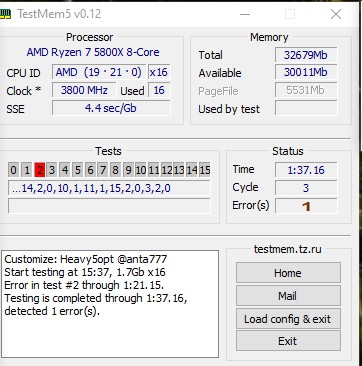
Task: Click the Mail button
Action: [x=288, y=295]
